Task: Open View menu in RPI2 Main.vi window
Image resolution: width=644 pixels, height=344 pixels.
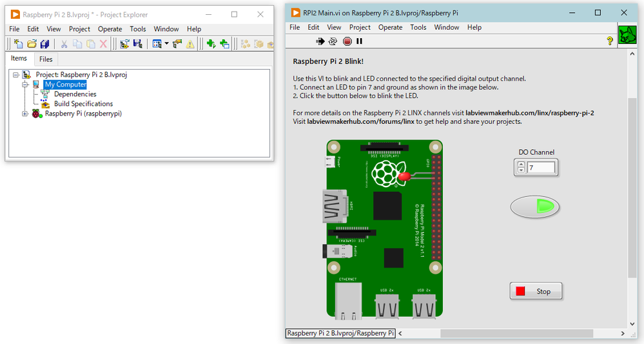Action: [x=334, y=27]
